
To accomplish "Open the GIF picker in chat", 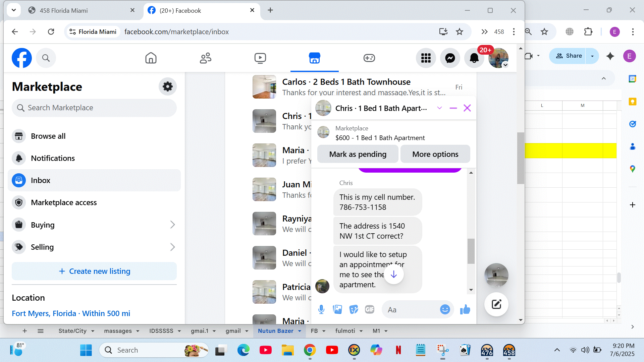I will pyautogui.click(x=369, y=309).
